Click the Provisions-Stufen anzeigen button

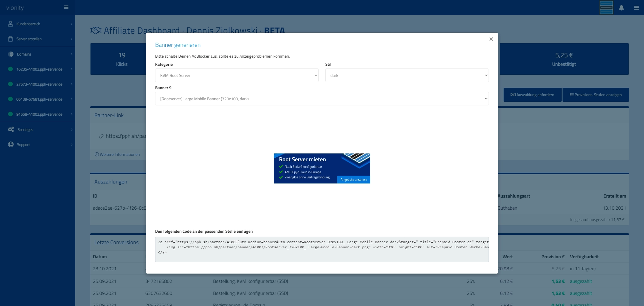[595, 95]
